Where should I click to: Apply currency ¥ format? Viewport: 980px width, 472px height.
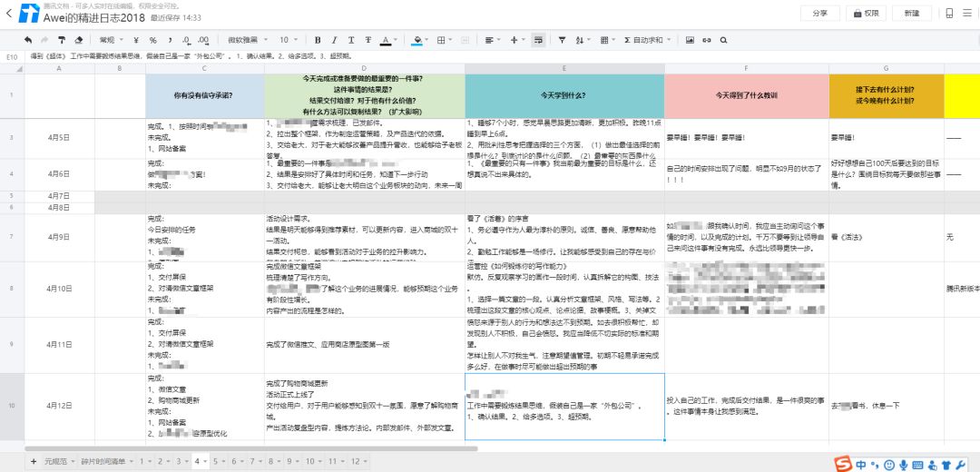[136, 40]
